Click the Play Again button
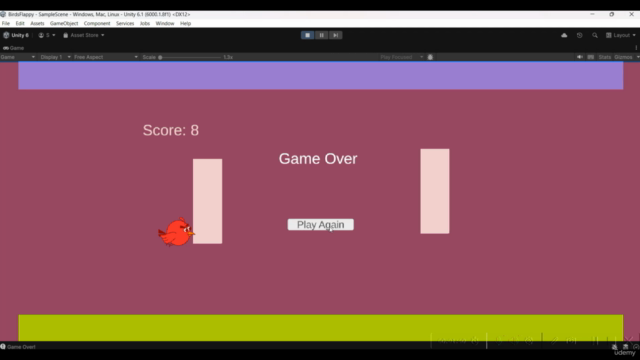The height and width of the screenshot is (360, 640). point(321,224)
